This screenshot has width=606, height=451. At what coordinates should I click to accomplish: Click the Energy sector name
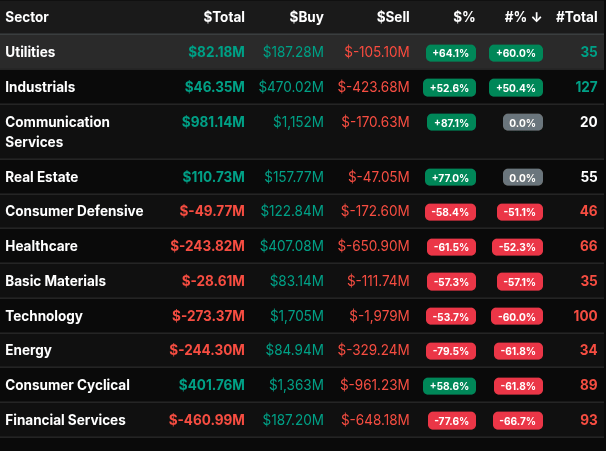(28, 351)
